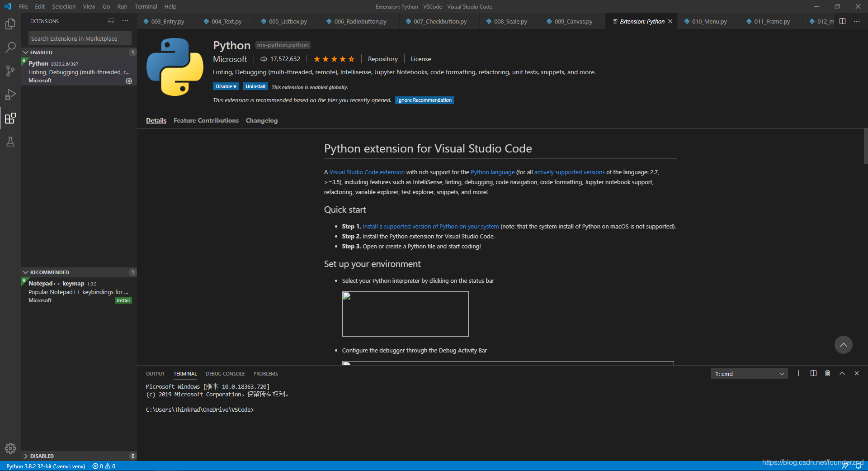Open the Test flask view

pyautogui.click(x=10, y=142)
